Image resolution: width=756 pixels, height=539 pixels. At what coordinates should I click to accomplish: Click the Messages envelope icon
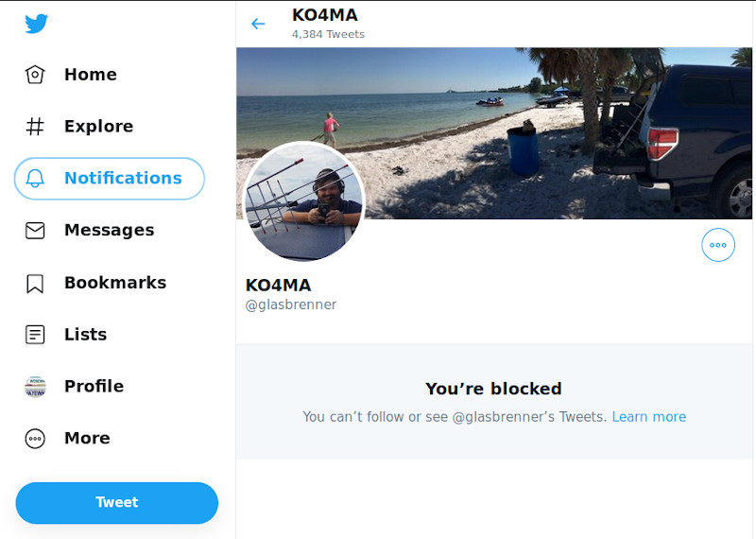coord(35,231)
